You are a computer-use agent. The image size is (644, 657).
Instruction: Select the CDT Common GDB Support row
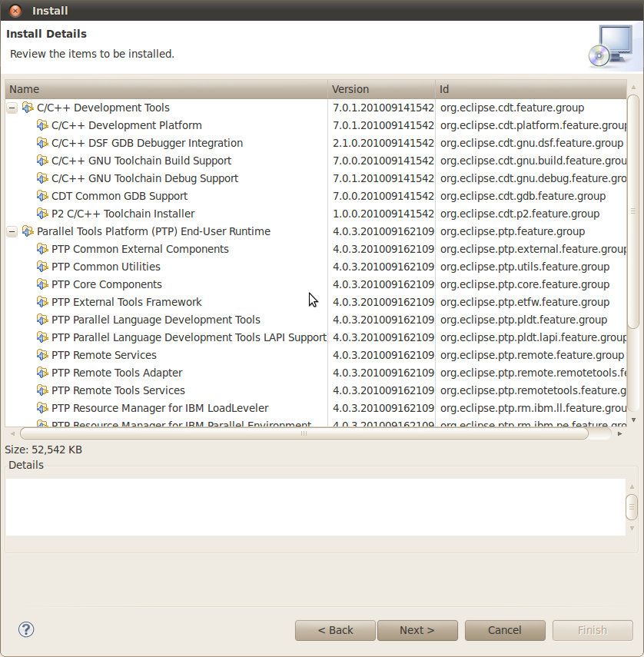(x=316, y=196)
